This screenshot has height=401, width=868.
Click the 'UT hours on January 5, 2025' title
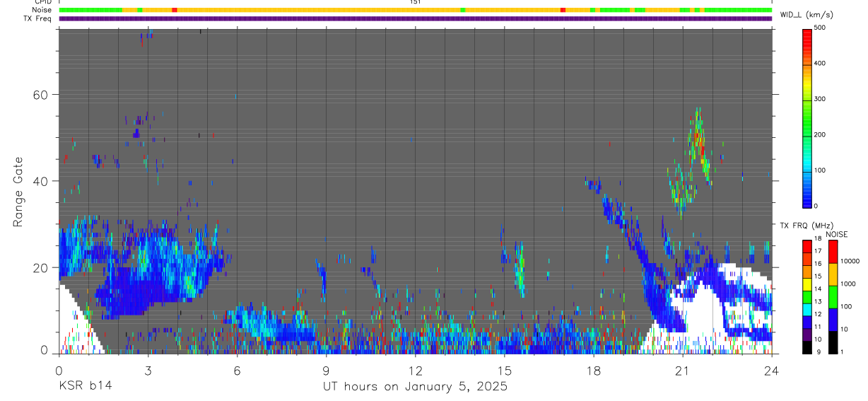coord(415,387)
